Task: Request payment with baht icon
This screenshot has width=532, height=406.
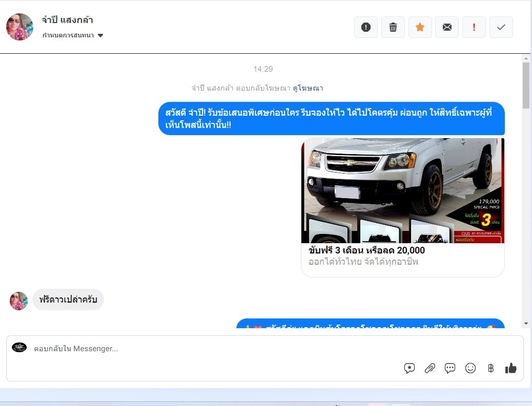Action: (x=490, y=368)
